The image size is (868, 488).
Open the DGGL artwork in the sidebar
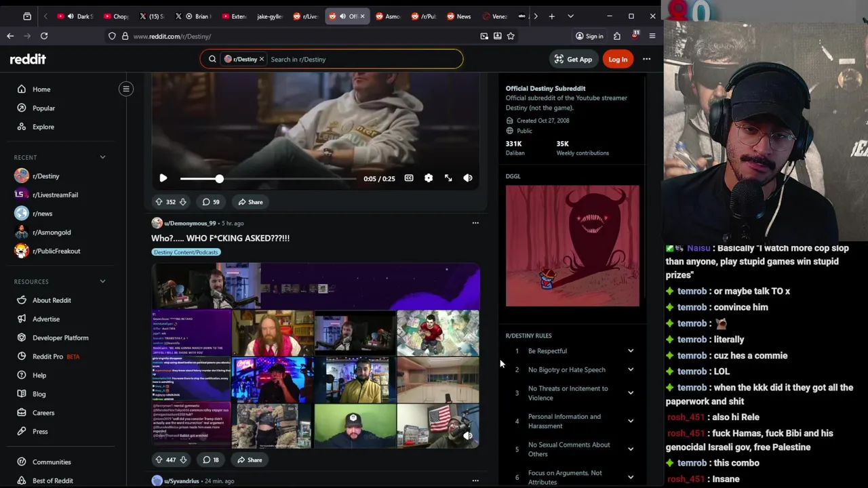click(x=572, y=245)
